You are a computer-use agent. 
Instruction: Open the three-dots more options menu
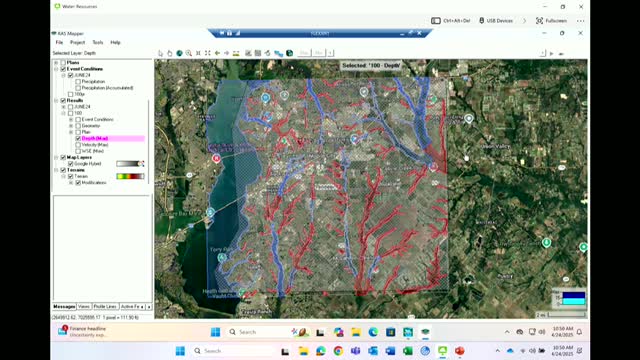point(580,20)
